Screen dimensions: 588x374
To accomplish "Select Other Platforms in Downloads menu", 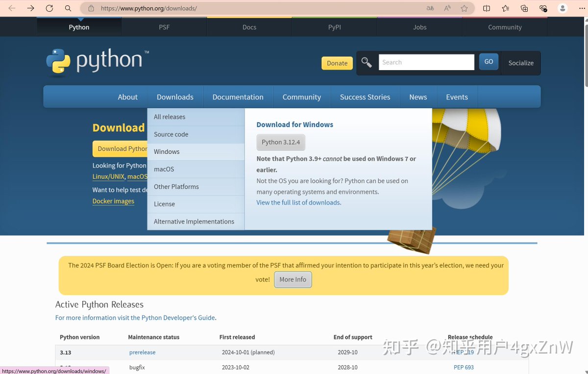I will 196,187.
